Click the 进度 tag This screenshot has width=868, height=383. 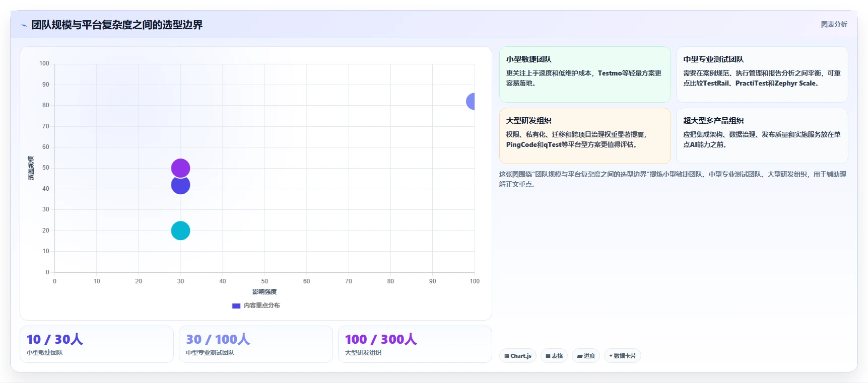[586, 356]
